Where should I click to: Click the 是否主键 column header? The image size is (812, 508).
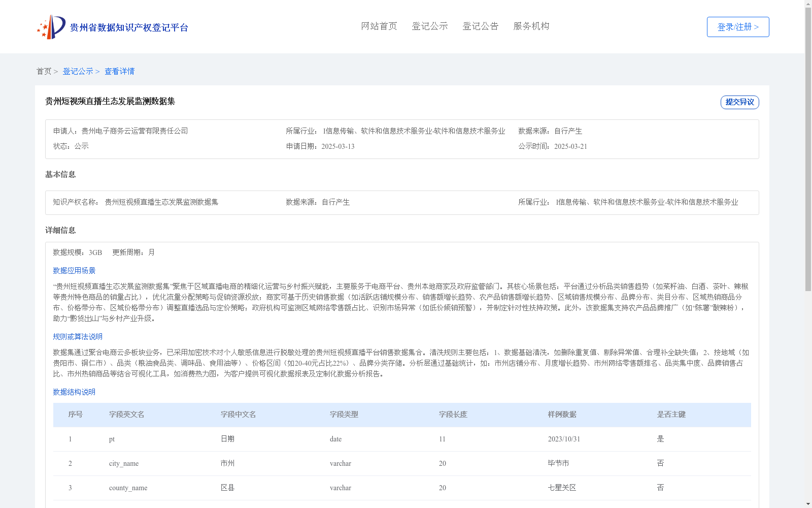tap(671, 415)
